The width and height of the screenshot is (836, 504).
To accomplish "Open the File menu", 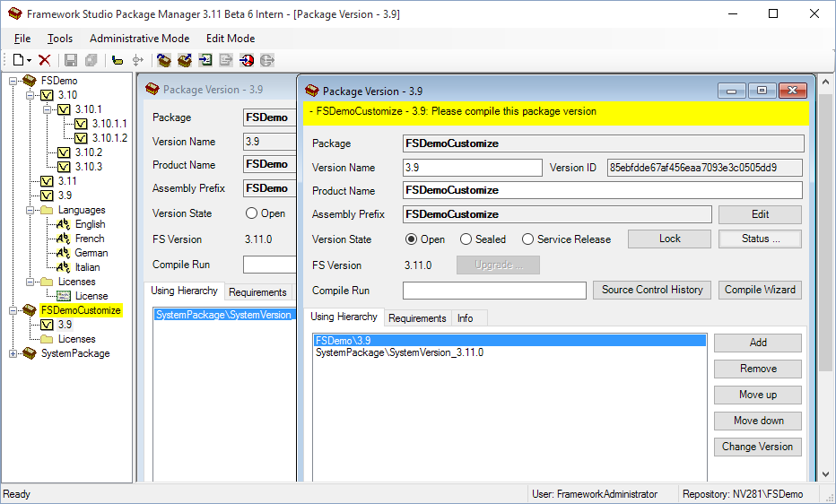I will point(22,39).
